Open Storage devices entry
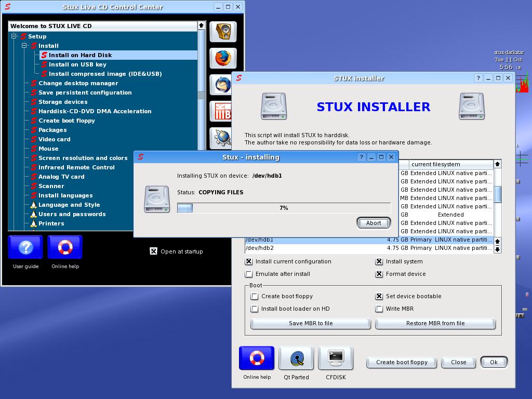 [63, 102]
